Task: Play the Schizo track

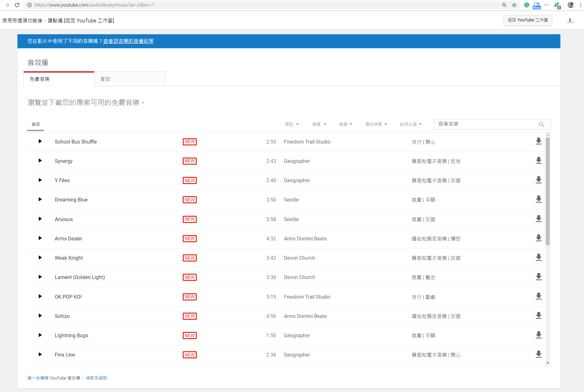Action: pos(40,316)
